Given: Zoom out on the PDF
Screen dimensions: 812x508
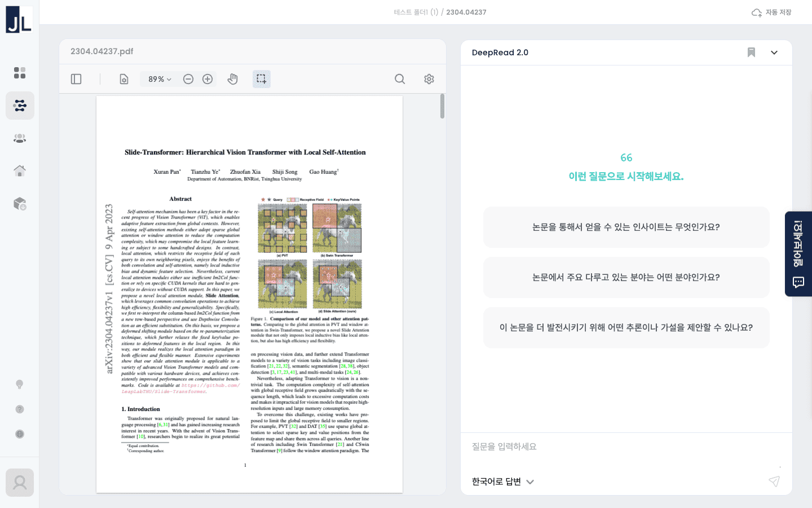Looking at the screenshot, I should (188, 79).
